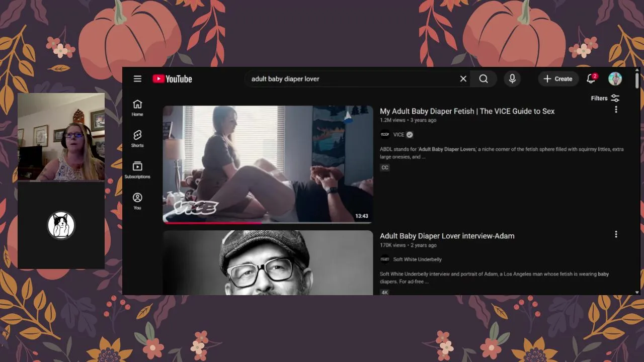The height and width of the screenshot is (362, 644).
Task: Open the YouTube hamburger guide menu
Action: pos(137,79)
